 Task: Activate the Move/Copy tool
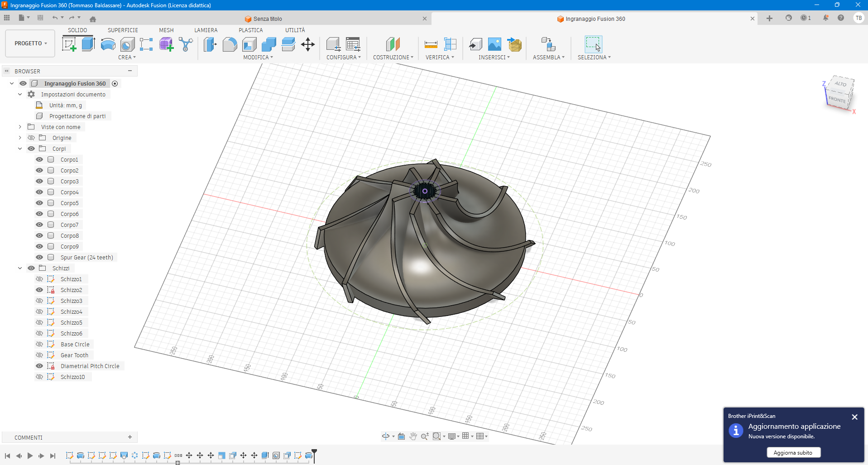pyautogui.click(x=308, y=44)
